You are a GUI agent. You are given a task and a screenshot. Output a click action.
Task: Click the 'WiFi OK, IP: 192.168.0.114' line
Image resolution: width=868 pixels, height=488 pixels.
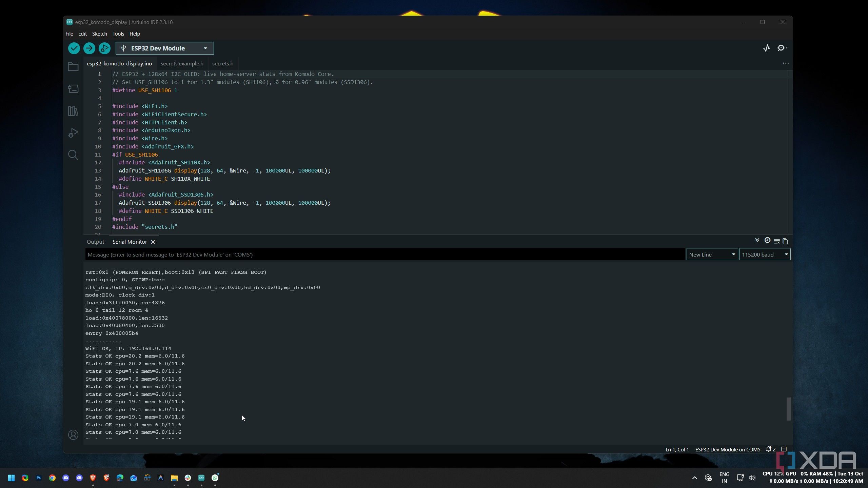128,348
